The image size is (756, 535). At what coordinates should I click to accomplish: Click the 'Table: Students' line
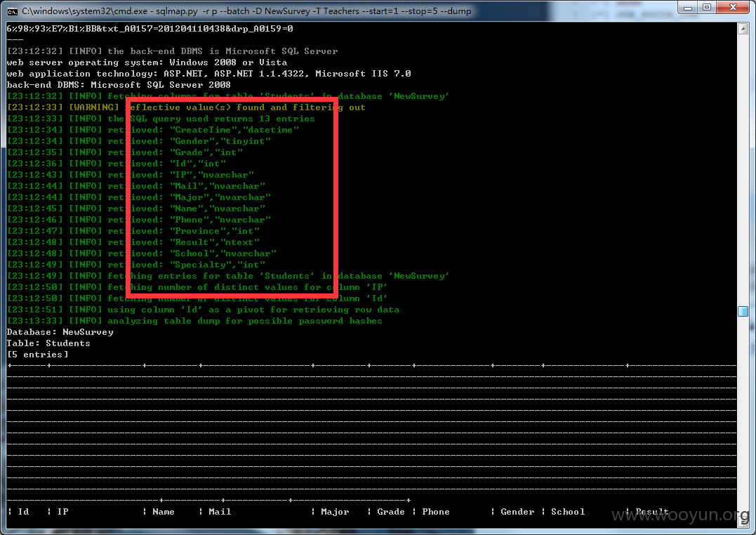(x=48, y=343)
